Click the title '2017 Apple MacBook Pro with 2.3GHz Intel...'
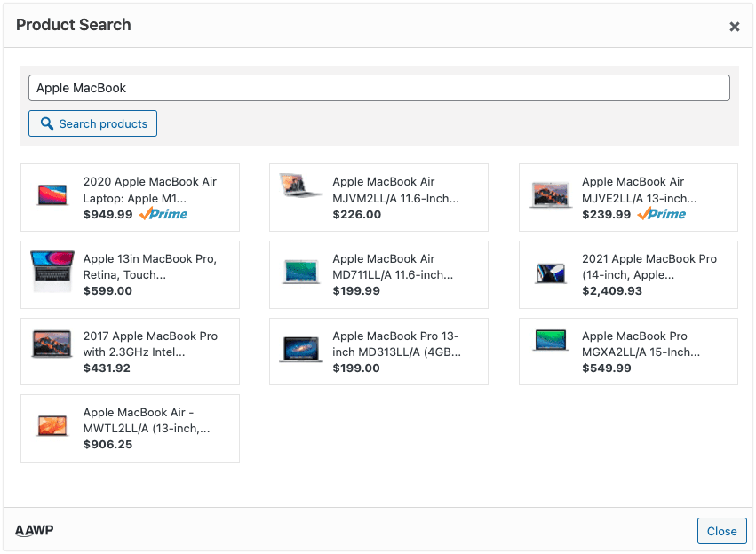 (x=150, y=344)
